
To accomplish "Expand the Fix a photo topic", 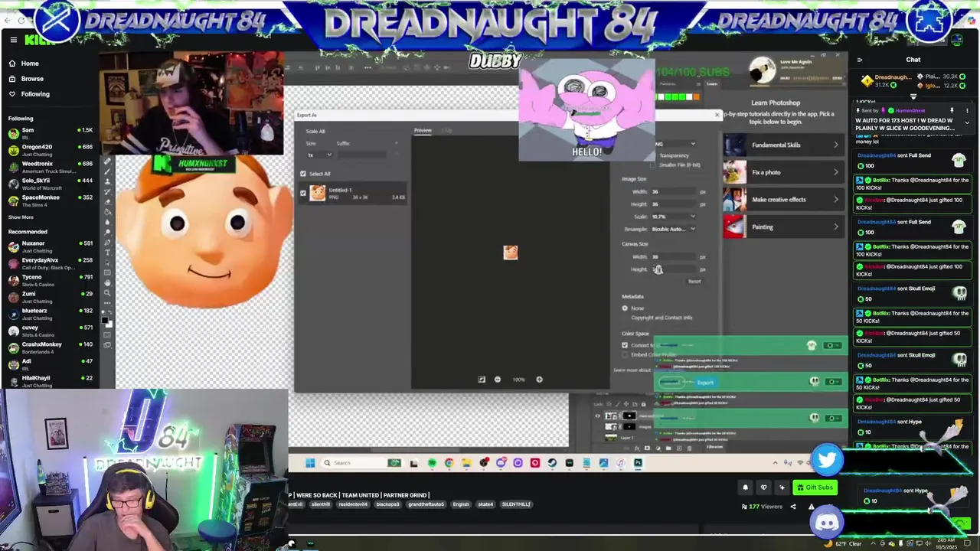I will [783, 172].
